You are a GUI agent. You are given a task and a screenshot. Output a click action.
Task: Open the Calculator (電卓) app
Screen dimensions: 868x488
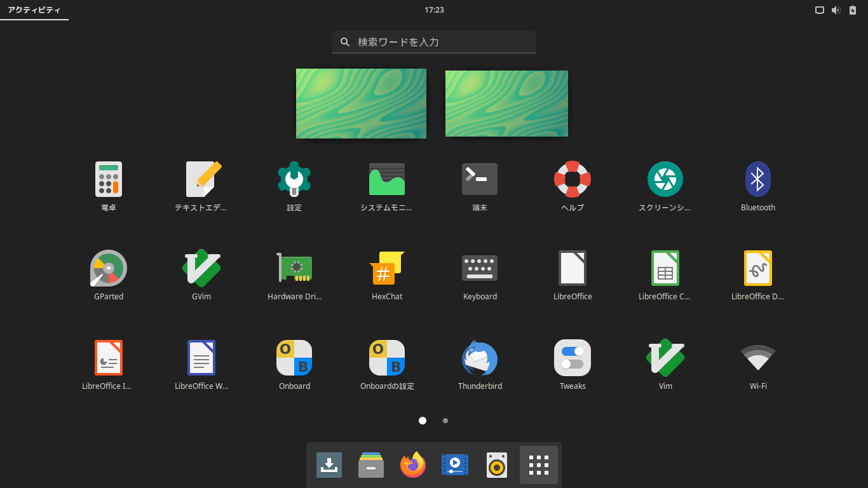[109, 179]
